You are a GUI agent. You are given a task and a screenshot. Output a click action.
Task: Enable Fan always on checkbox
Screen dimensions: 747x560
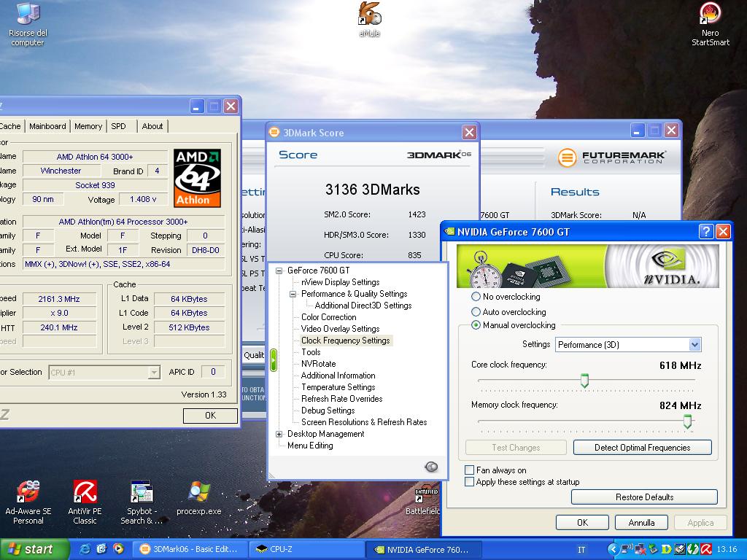[469, 470]
